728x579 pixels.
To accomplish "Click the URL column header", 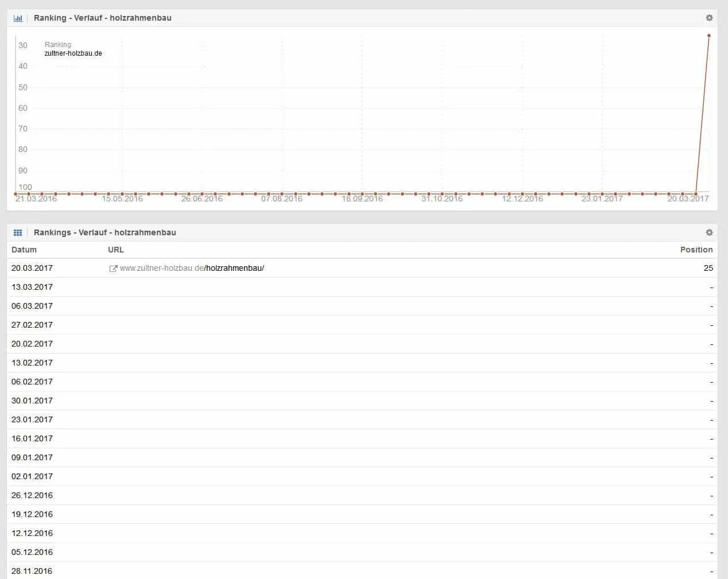I will 116,250.
